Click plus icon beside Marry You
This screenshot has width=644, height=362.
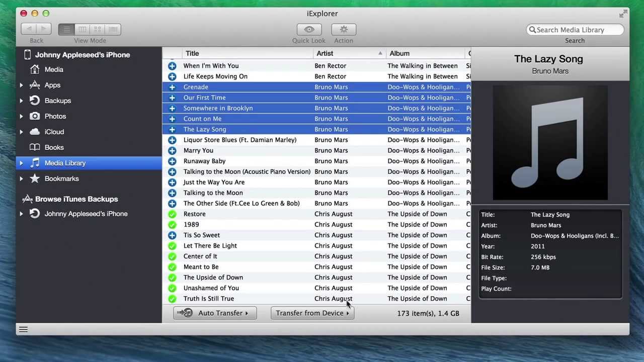(172, 150)
